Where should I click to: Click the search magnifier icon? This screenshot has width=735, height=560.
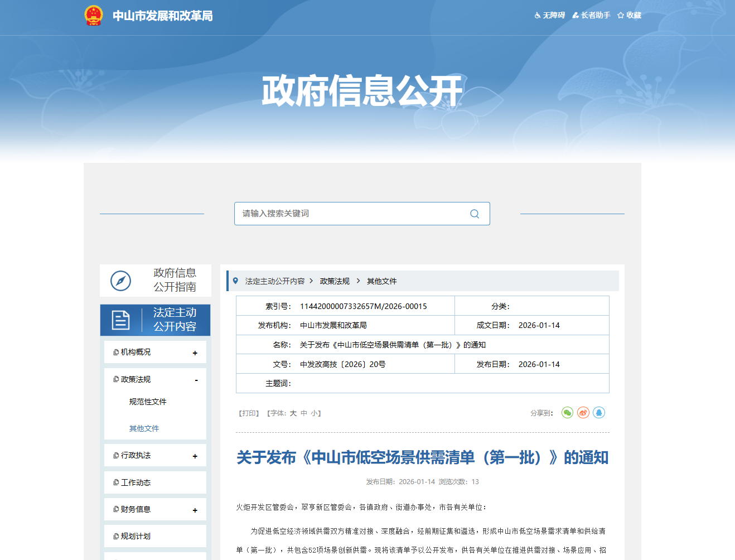tap(475, 214)
